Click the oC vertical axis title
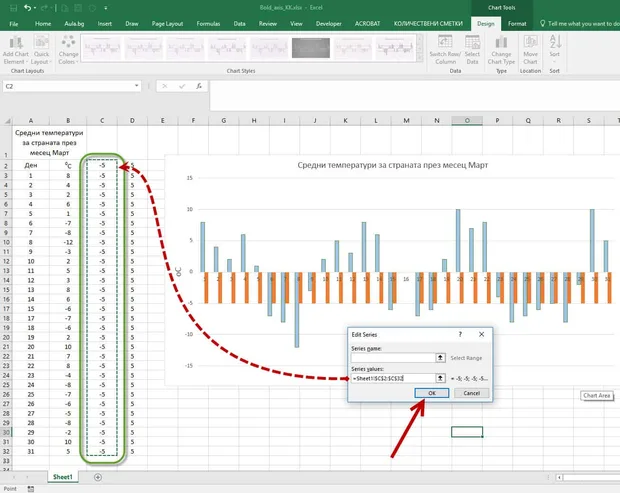 click(179, 272)
